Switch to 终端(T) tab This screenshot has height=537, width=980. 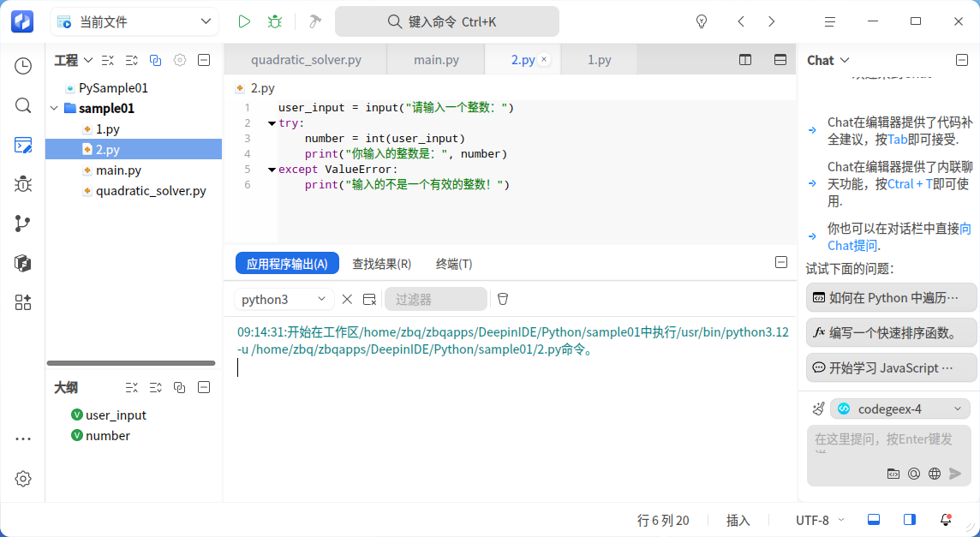pyautogui.click(x=454, y=264)
